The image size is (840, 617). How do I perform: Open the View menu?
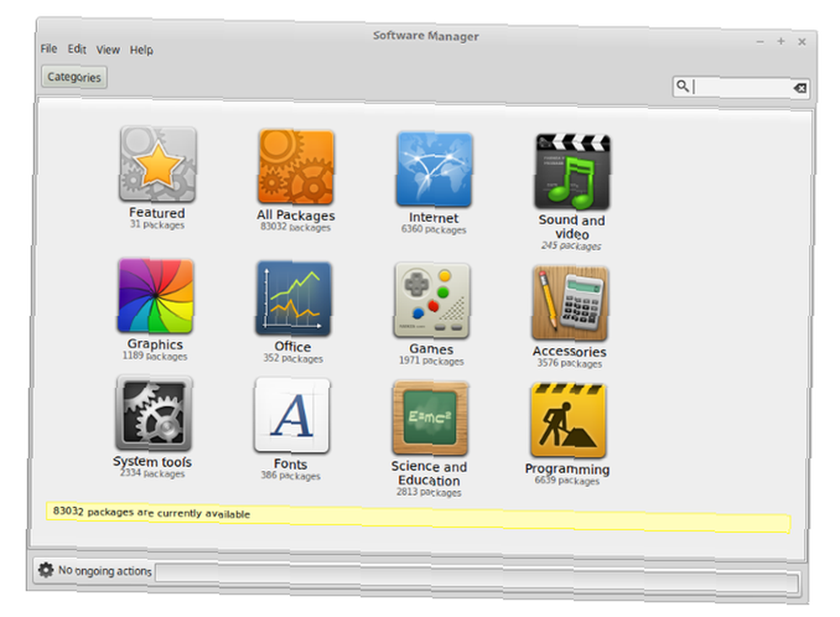108,50
